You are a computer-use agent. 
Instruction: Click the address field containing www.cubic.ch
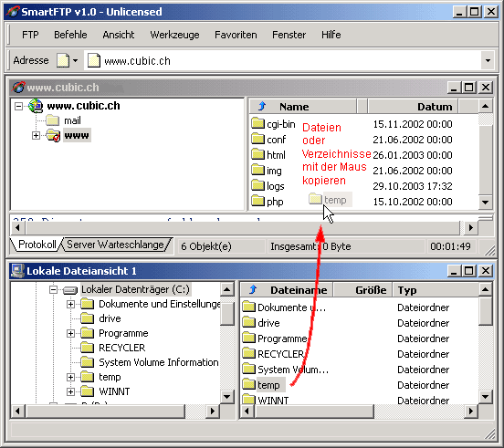pyautogui.click(x=283, y=61)
